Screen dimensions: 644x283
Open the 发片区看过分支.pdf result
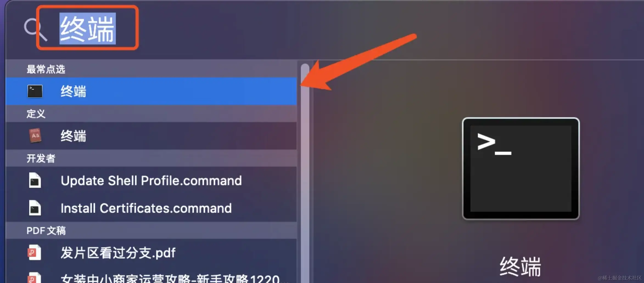(151, 252)
